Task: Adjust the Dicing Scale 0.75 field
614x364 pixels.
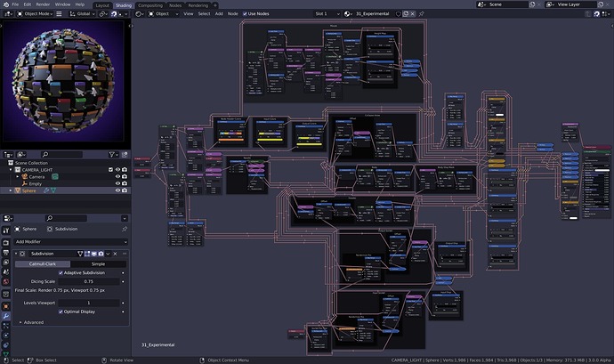Action: click(89, 282)
